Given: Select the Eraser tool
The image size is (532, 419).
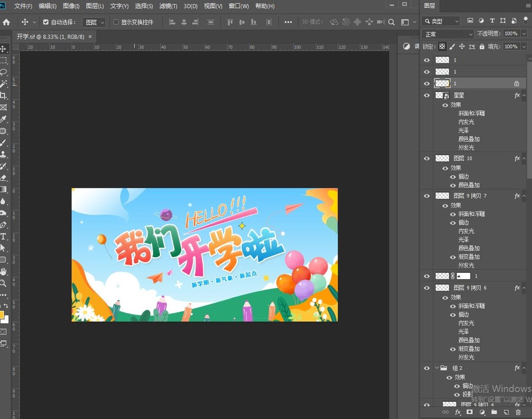Looking at the screenshot, I should (4, 178).
